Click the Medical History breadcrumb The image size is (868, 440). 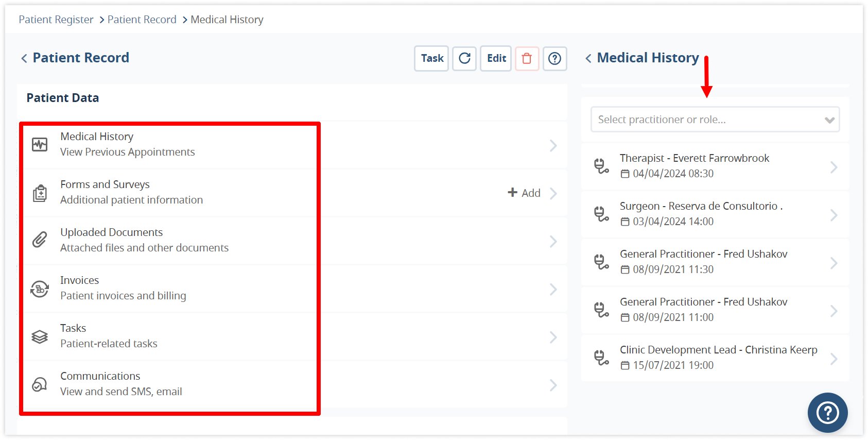click(x=227, y=20)
